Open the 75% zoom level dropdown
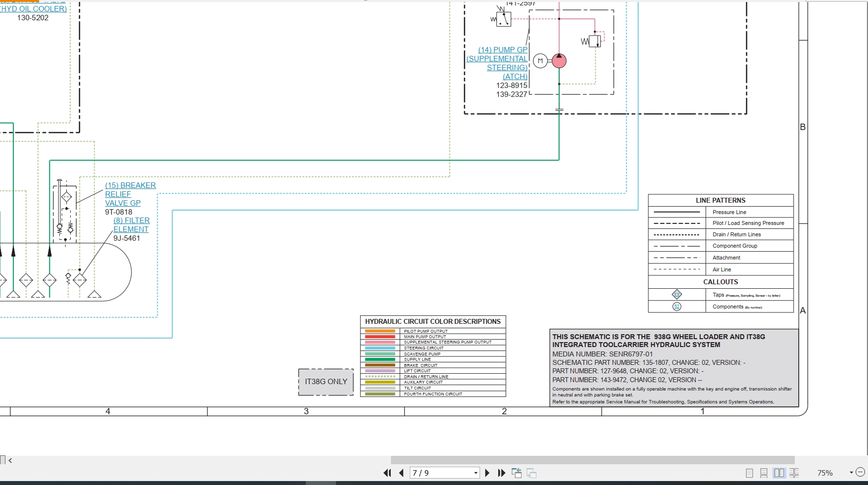 851,473
